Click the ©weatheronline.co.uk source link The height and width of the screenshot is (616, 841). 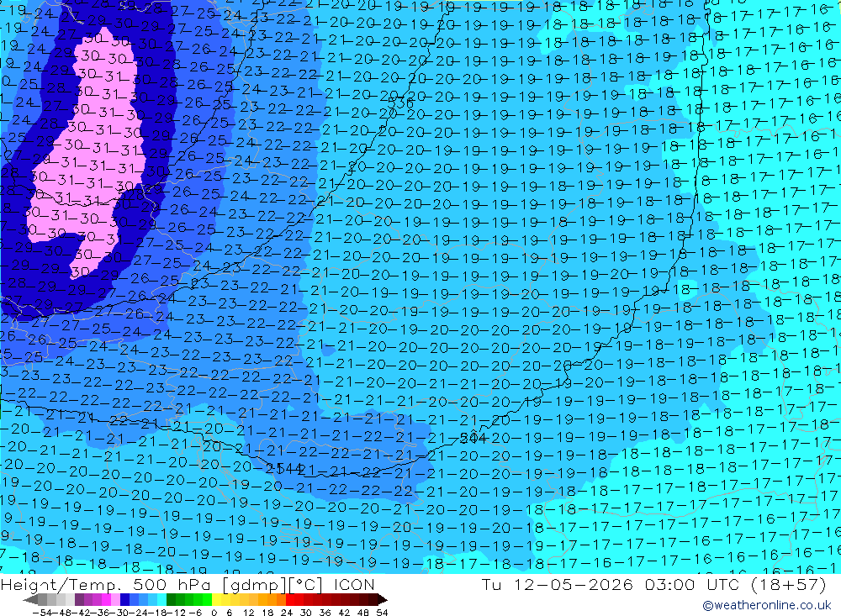766,605
